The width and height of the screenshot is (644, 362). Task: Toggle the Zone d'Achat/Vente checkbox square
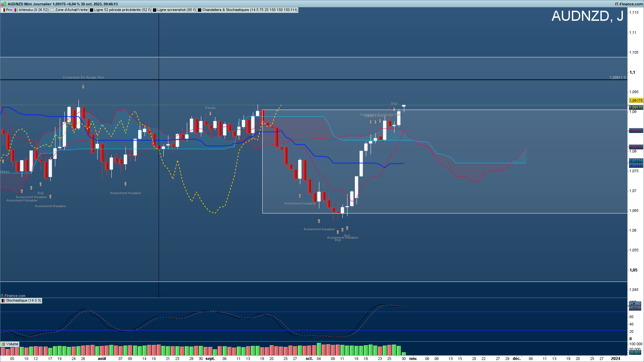[x=52, y=10]
